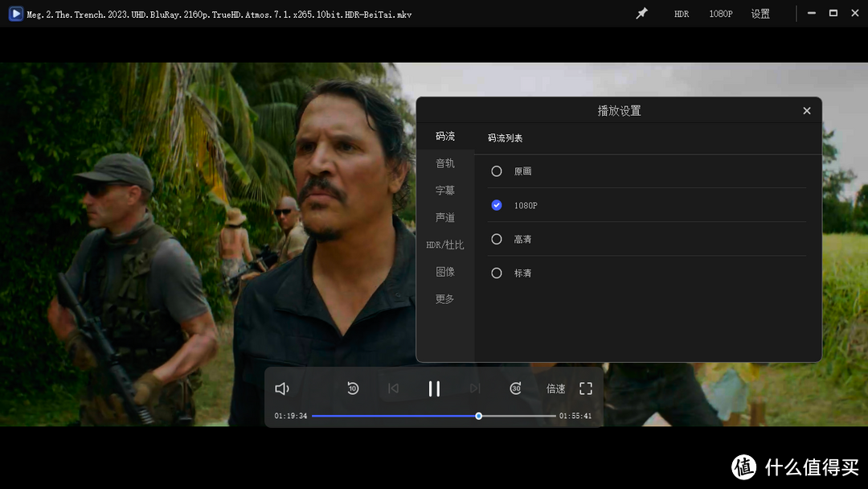Click the total duration 01:55:41
The height and width of the screenshot is (489, 868).
(575, 416)
